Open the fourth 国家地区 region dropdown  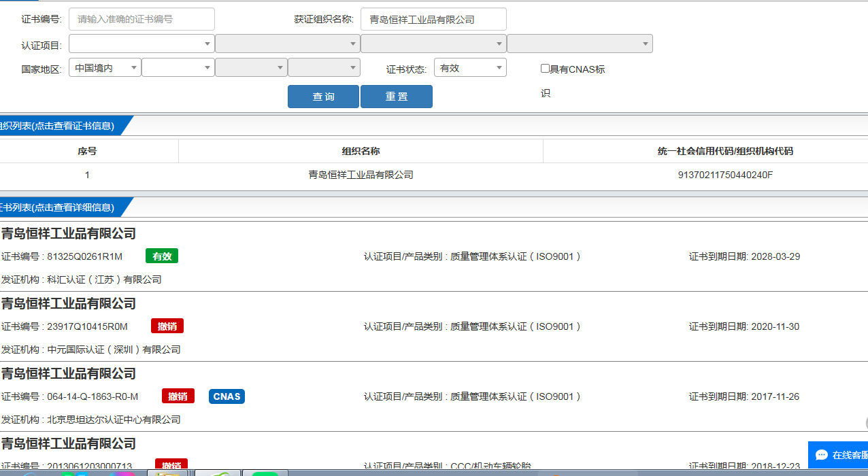(324, 67)
